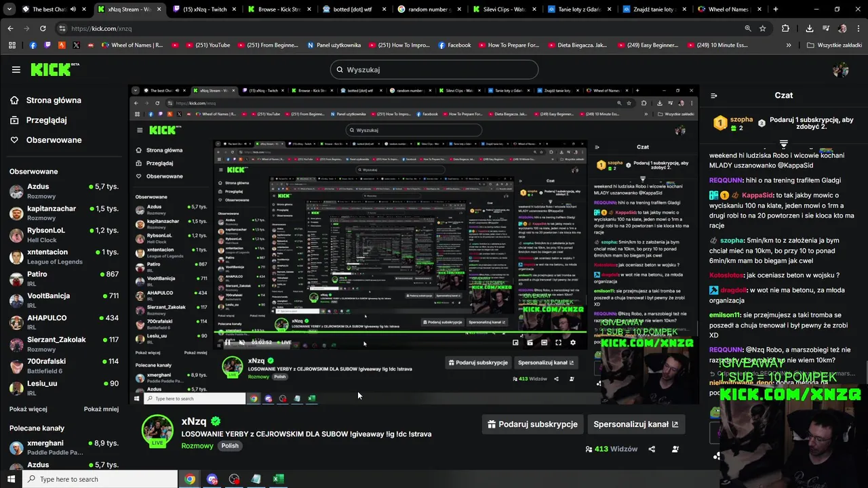This screenshot has height=488, width=868.
Task: Open the recommended xmerghani channel
Action: 64,447
